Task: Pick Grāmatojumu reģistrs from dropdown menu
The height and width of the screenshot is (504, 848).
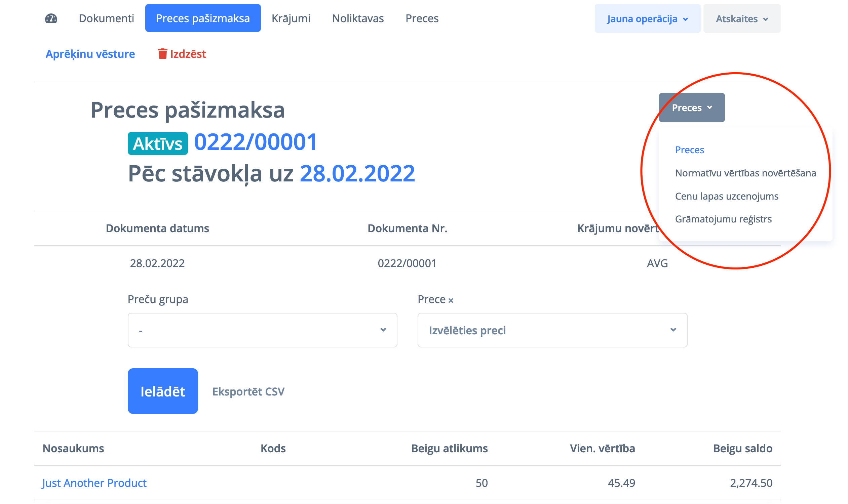Action: point(723,219)
